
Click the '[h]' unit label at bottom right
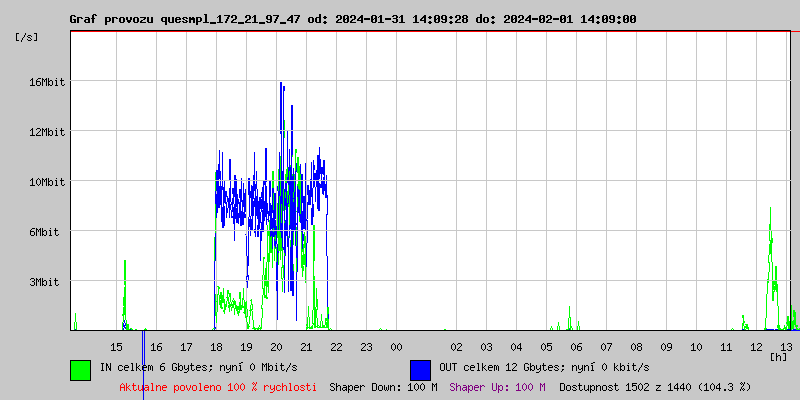coord(778,356)
